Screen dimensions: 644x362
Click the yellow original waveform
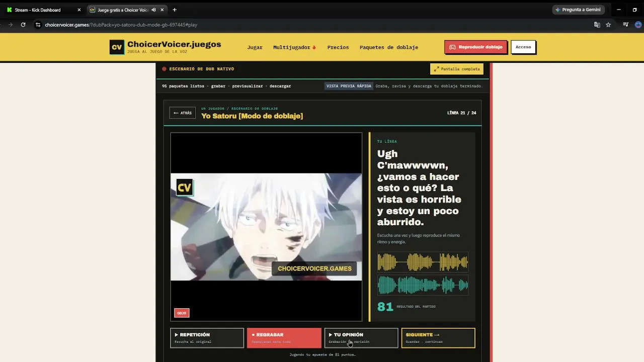(x=423, y=262)
